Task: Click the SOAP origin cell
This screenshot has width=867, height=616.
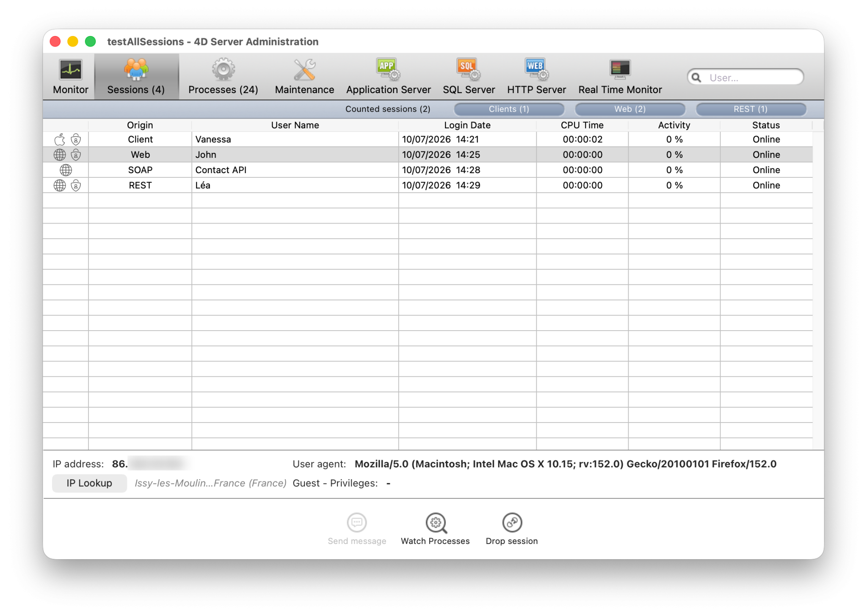Action: [140, 170]
